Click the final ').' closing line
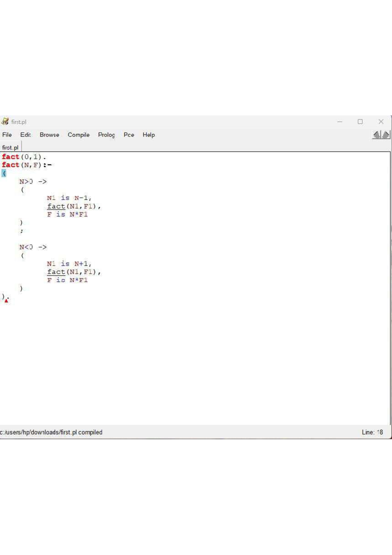The width and height of the screenshot is (392, 555). (5, 297)
